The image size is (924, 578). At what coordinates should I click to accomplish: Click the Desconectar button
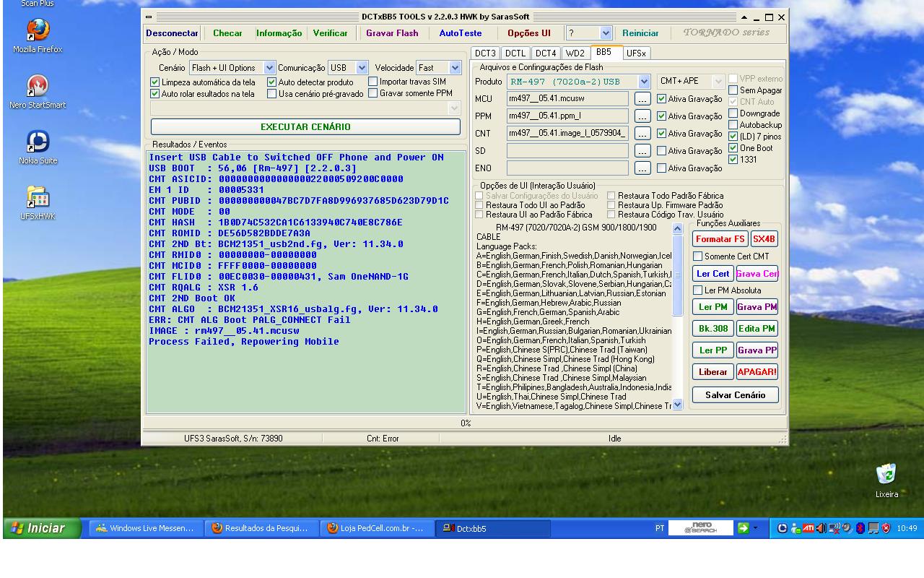[172, 33]
